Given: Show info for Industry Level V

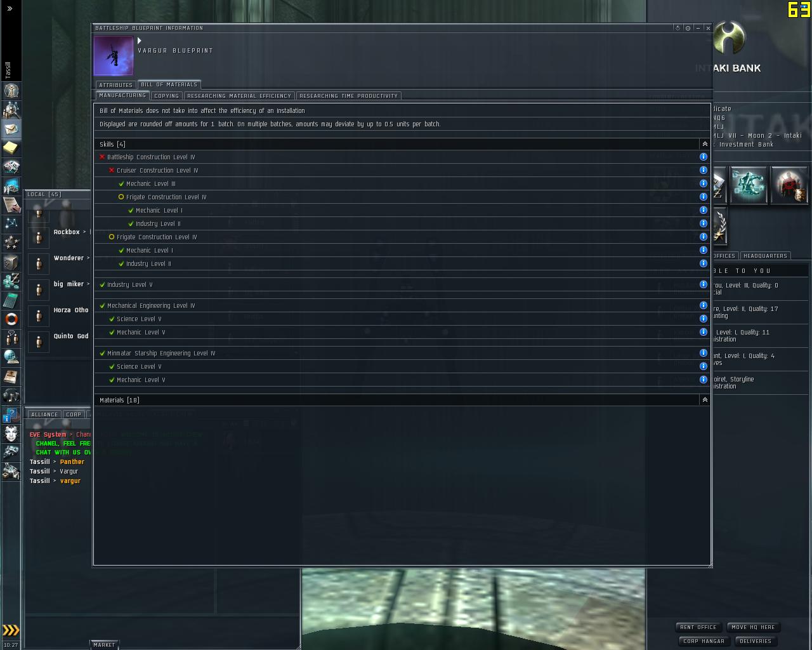Looking at the screenshot, I should pos(703,284).
